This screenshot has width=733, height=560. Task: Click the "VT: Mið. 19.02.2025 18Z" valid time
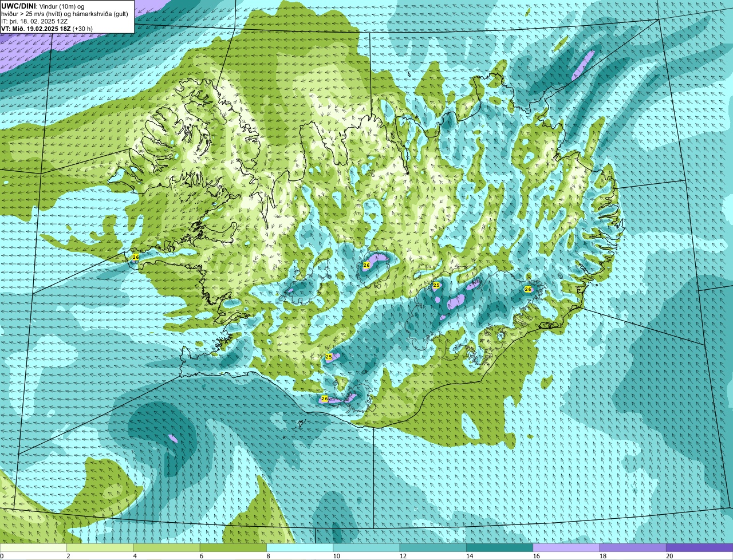pyautogui.click(x=36, y=28)
